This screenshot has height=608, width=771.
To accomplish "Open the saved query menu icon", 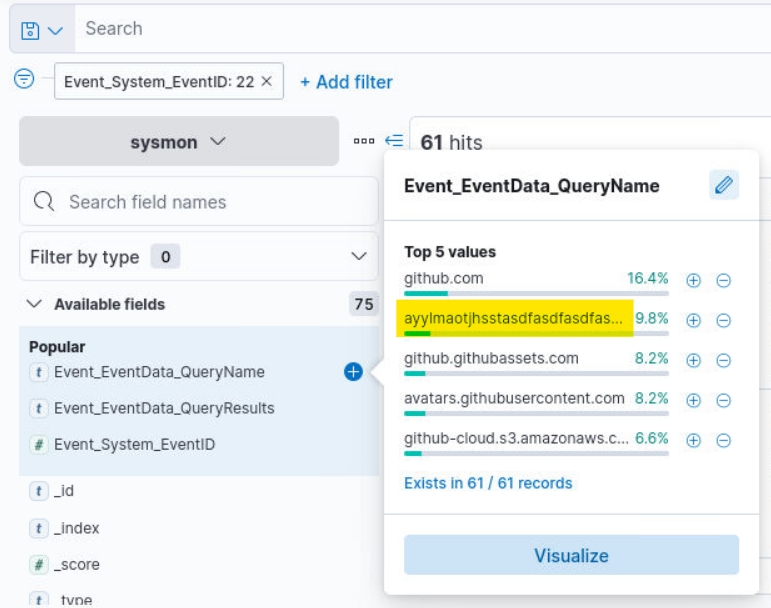I will point(41,30).
